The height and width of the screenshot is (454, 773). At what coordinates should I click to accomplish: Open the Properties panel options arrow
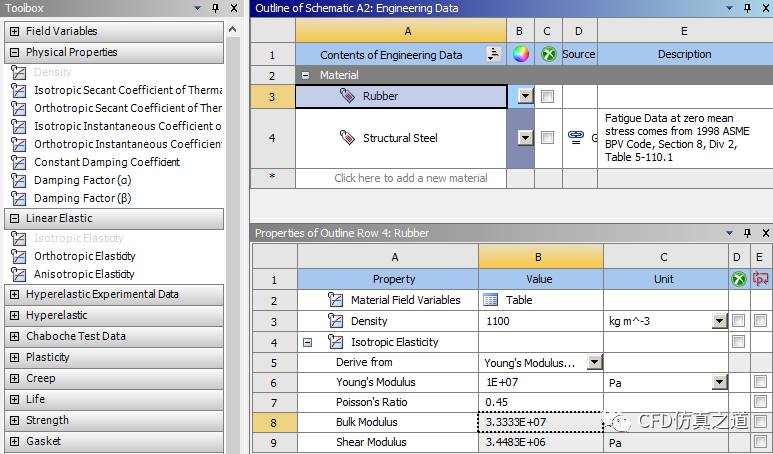click(x=730, y=233)
